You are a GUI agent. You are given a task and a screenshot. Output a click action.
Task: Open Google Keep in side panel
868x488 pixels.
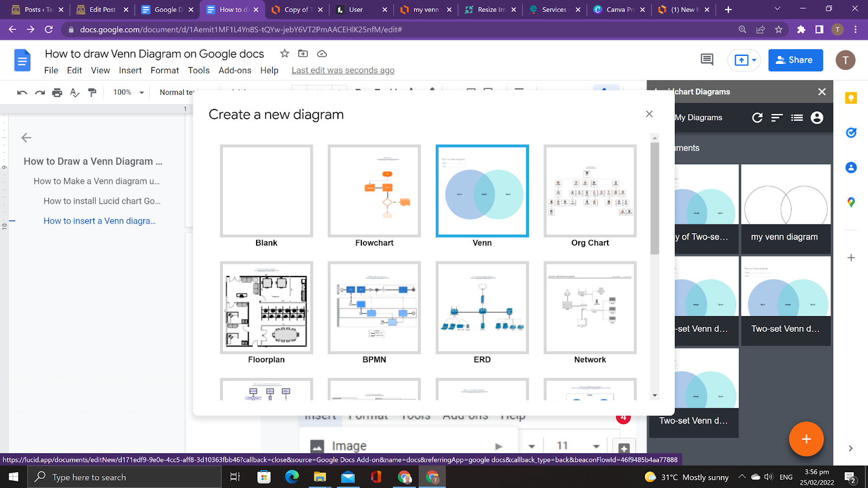click(851, 98)
